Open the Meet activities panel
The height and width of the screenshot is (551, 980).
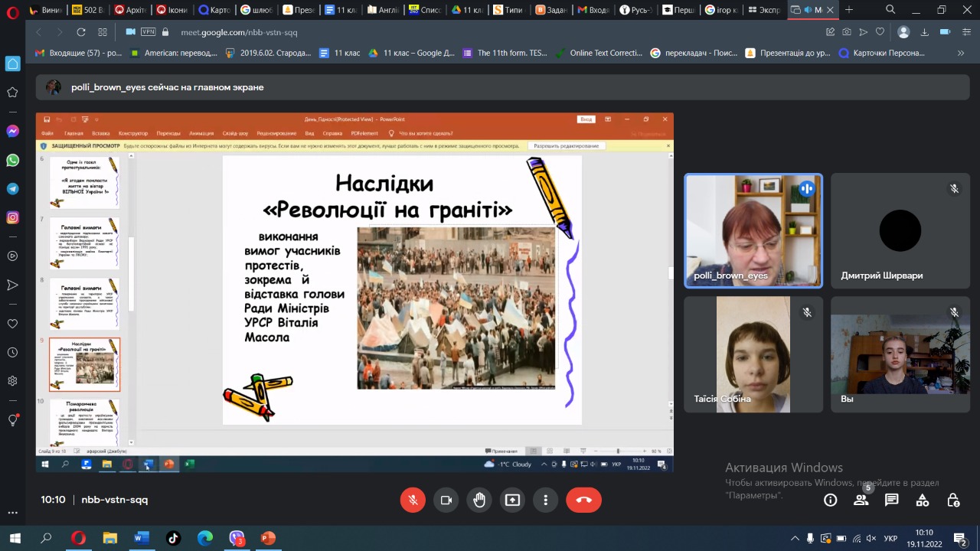(x=923, y=500)
